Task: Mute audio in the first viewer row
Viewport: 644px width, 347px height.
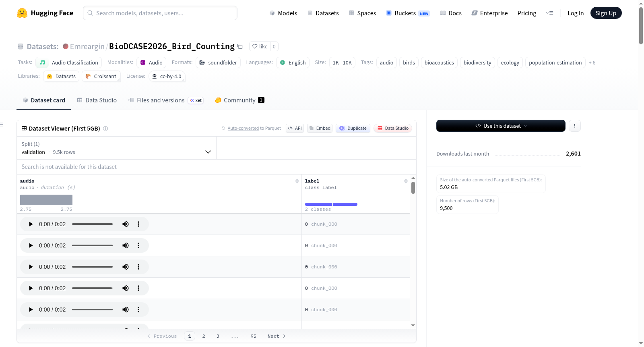Action: [x=126, y=224]
